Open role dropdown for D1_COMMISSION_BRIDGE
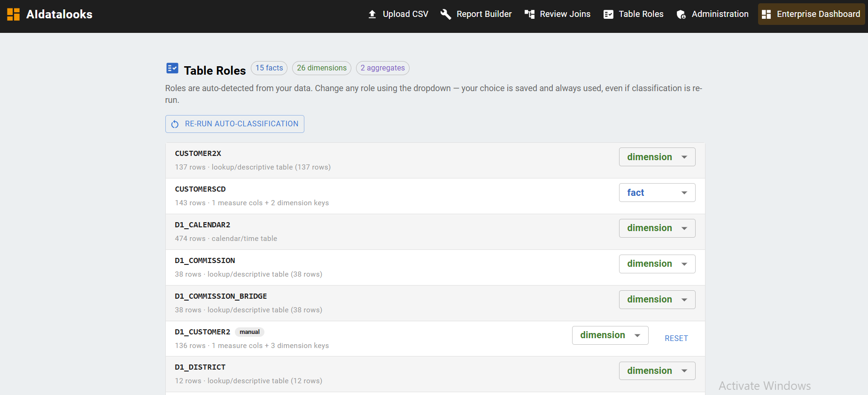868x395 pixels. (657, 300)
